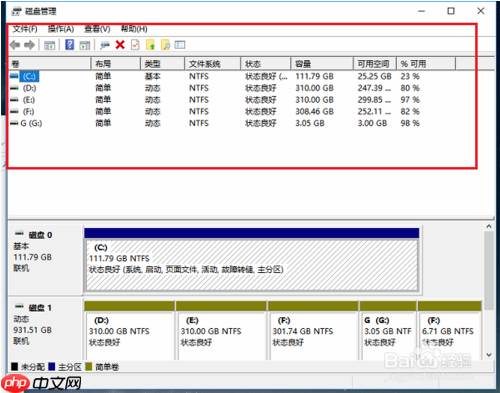Sort by the 状态 column header
The image size is (500, 393).
(x=266, y=64)
